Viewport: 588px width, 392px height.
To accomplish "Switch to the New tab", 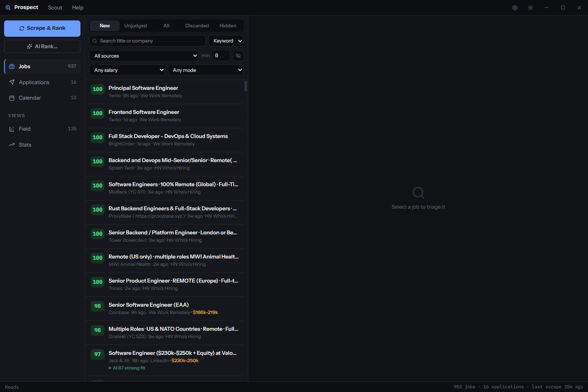I will click(x=105, y=26).
